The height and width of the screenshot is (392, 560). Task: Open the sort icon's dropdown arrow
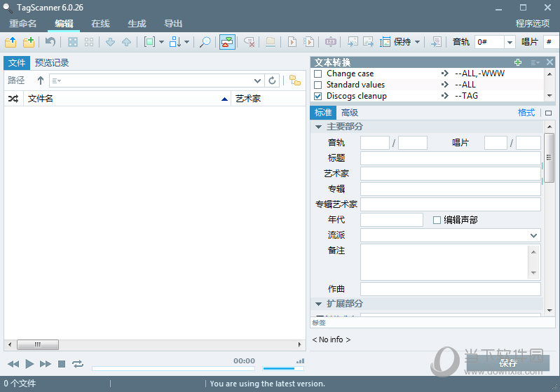coord(186,42)
